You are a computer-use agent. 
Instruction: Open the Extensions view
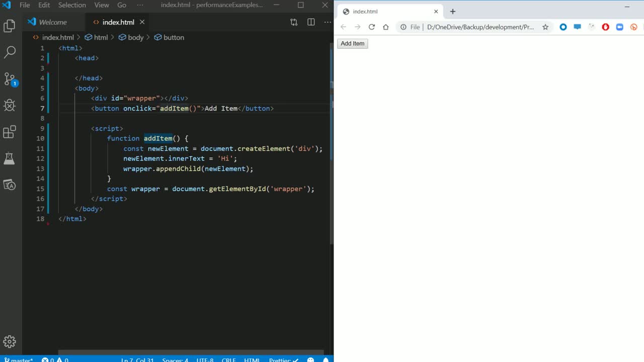pos(10,132)
